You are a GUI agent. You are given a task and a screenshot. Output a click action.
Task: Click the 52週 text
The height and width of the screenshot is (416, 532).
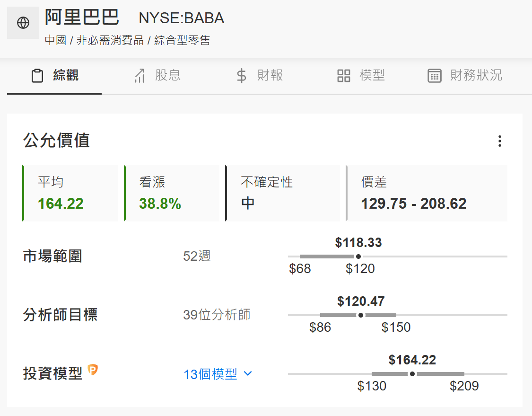(197, 256)
